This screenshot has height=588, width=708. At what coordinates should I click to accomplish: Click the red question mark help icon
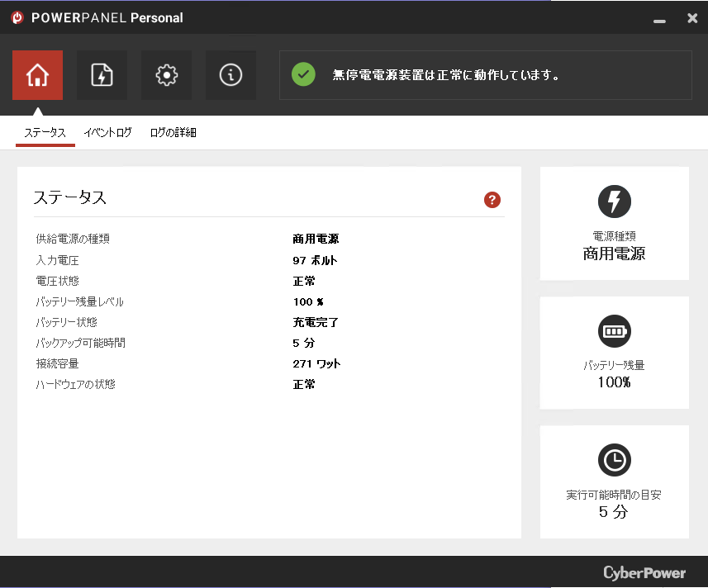click(x=492, y=199)
